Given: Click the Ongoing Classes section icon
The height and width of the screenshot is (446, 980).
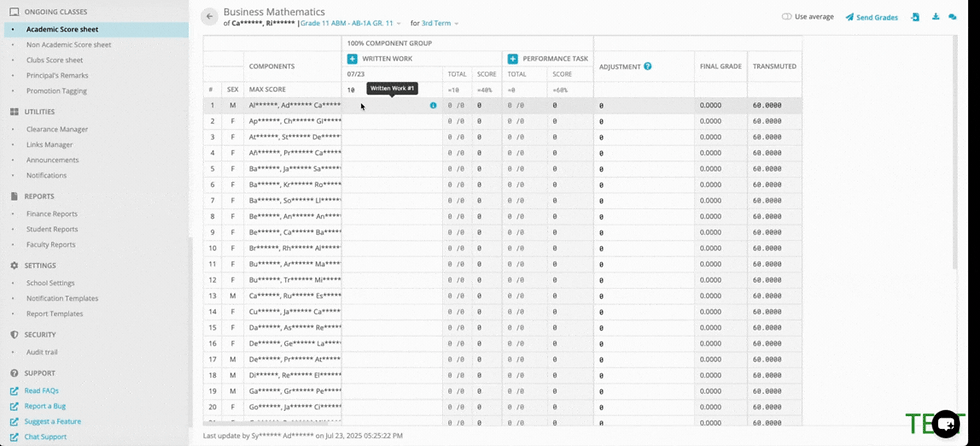Looking at the screenshot, I should [x=14, y=12].
